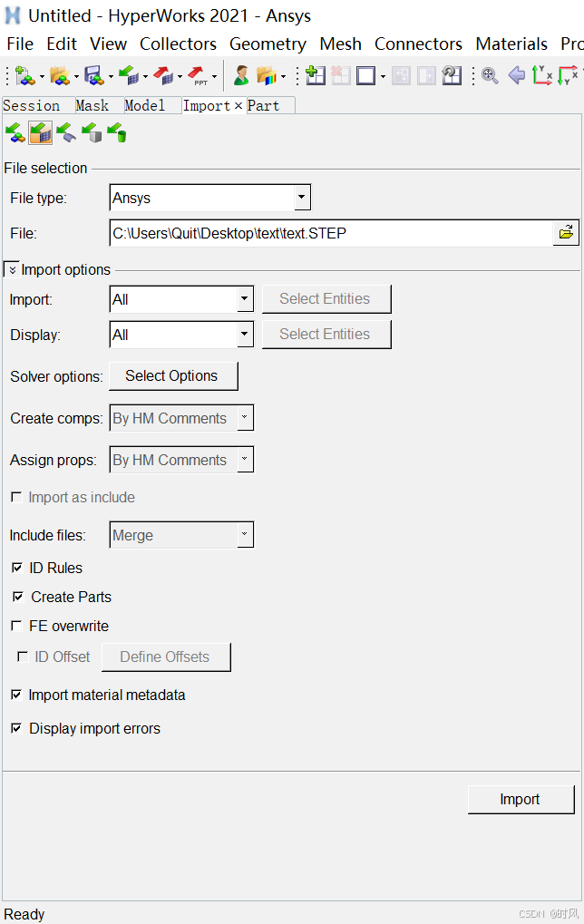
Task: Open the page layout icon's dropdown arrow
Action: [383, 76]
